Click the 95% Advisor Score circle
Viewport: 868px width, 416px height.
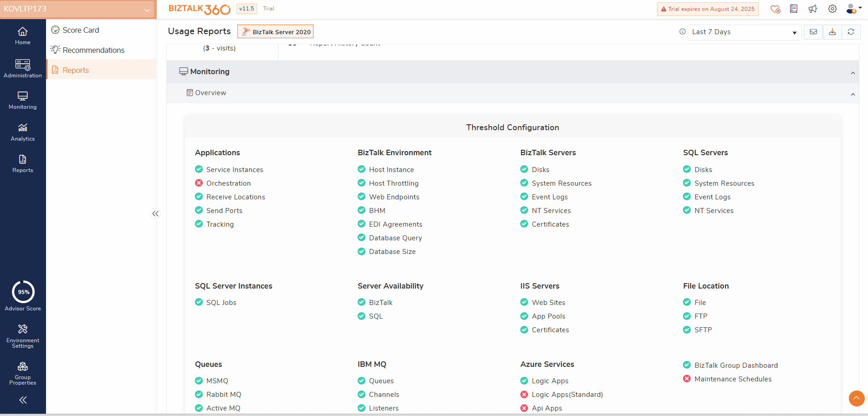click(x=23, y=292)
